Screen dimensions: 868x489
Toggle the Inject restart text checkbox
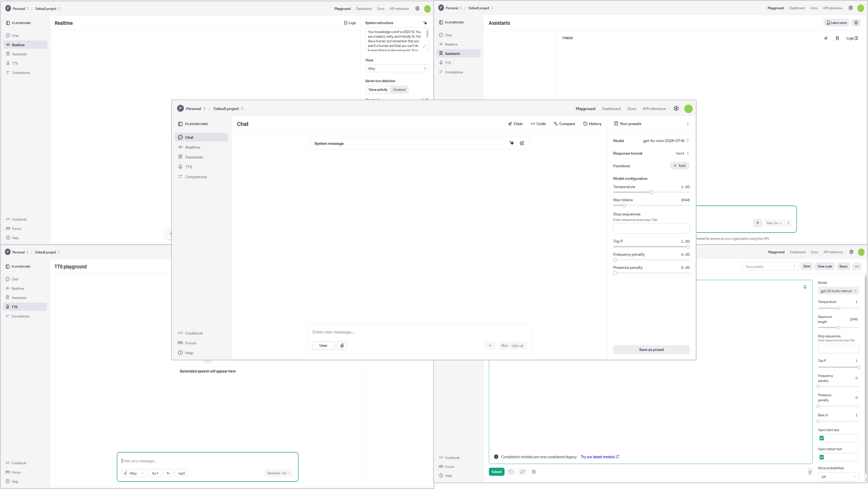click(822, 457)
